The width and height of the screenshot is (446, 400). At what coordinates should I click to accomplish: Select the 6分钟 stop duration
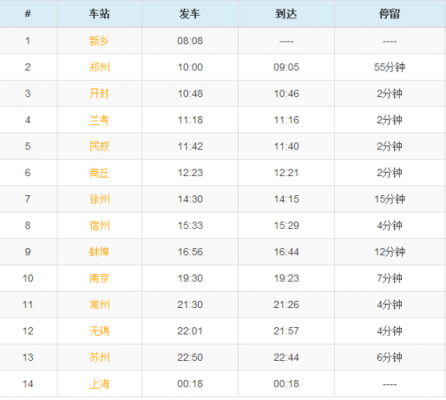(389, 357)
